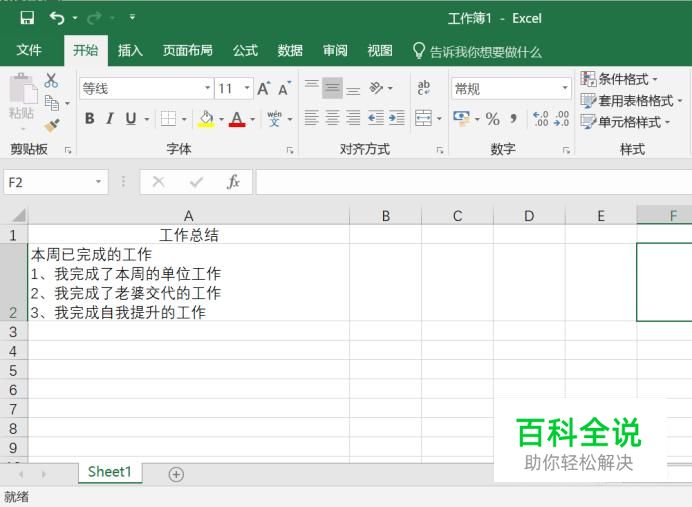The width and height of the screenshot is (692, 507).
Task: Switch to the 公式 ribbon tab
Action: pos(245,50)
